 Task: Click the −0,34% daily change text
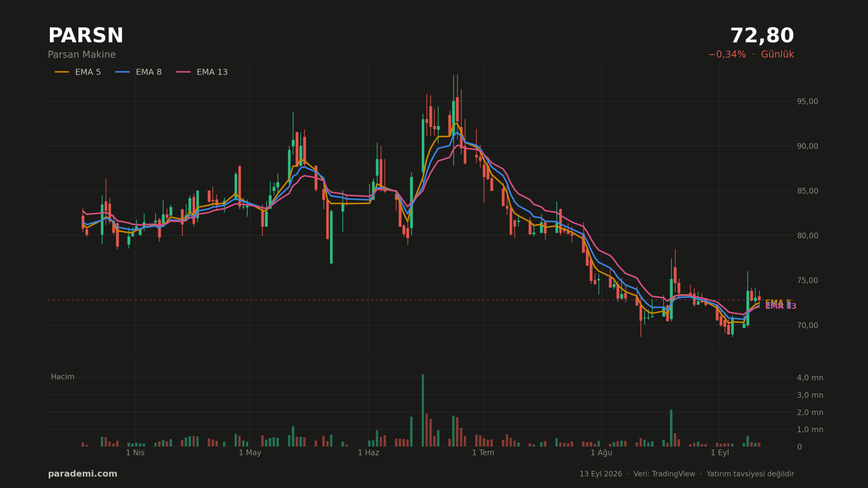coord(727,55)
